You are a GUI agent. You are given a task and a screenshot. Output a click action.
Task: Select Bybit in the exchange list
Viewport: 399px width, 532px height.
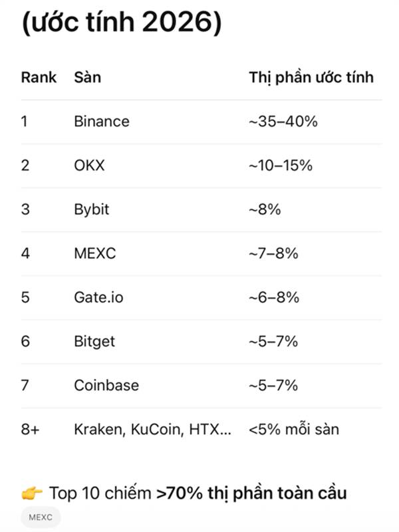(91, 209)
